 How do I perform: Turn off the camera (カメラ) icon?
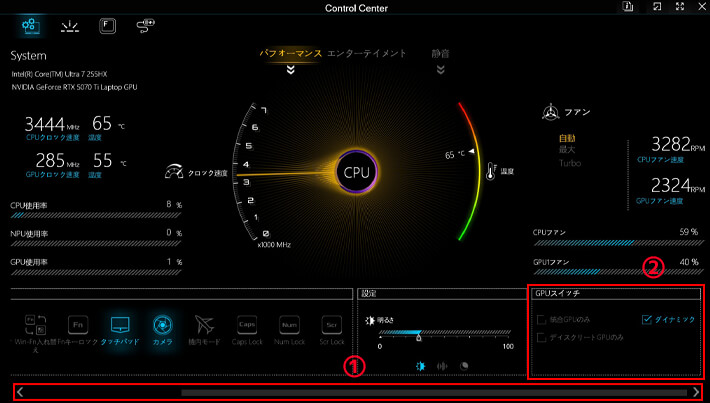161,324
